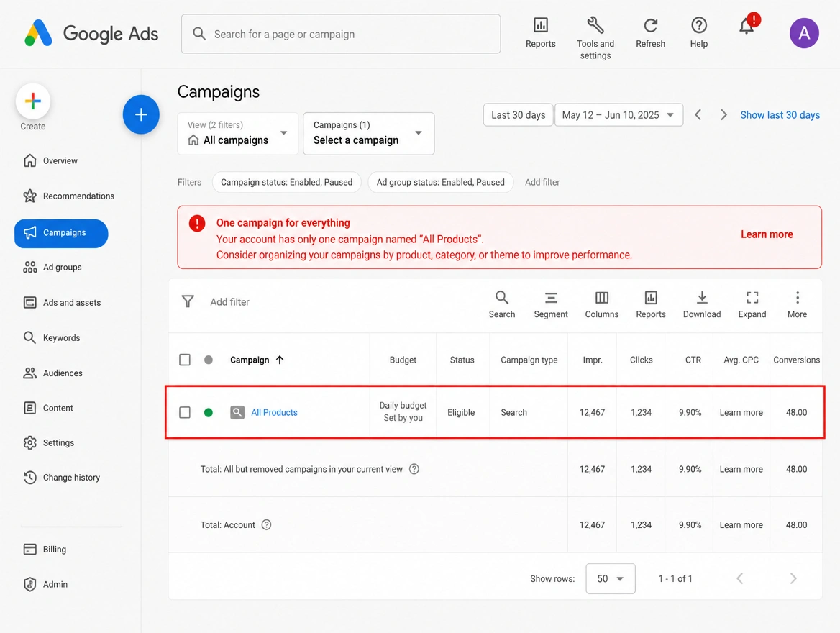Click Campaign status: Enabled, Paused filter chip

[287, 182]
